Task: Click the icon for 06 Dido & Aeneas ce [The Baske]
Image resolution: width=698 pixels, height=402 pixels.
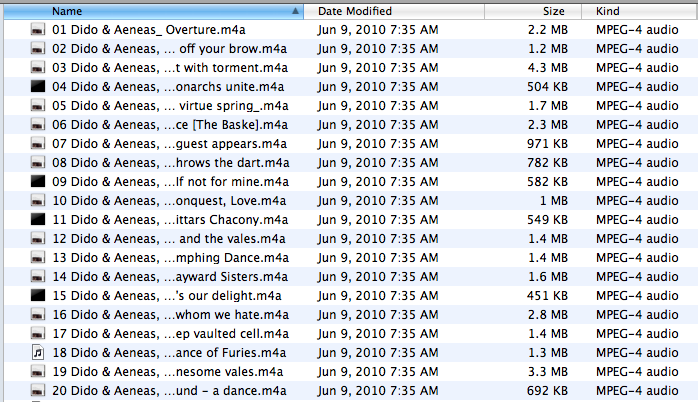Action: (x=38, y=125)
